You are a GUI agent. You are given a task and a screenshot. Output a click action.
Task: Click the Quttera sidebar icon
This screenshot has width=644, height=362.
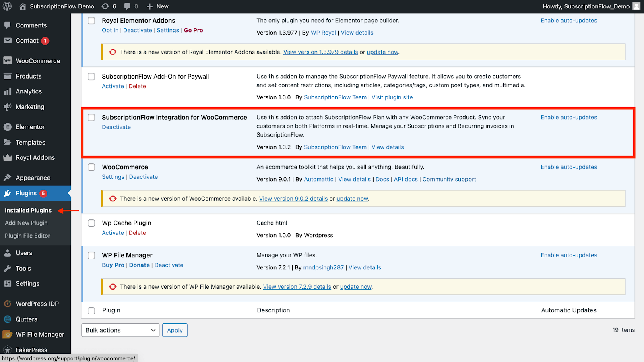pos(8,319)
